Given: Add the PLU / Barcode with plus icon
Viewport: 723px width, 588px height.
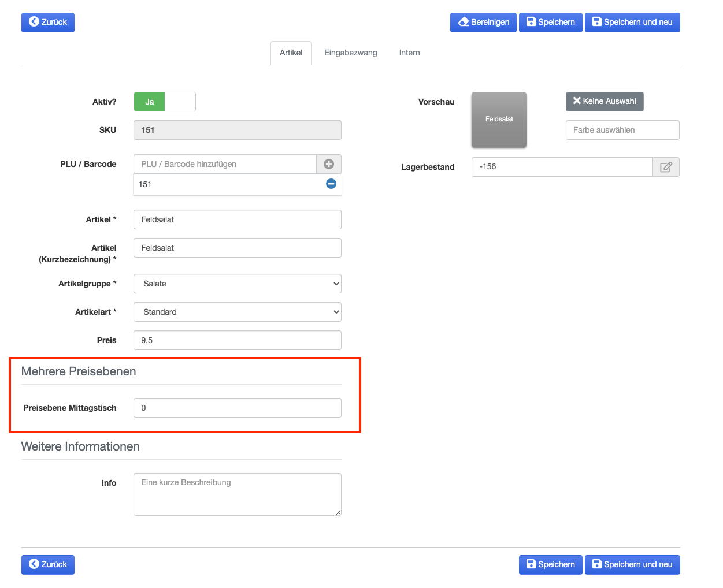Looking at the screenshot, I should pyautogui.click(x=329, y=164).
